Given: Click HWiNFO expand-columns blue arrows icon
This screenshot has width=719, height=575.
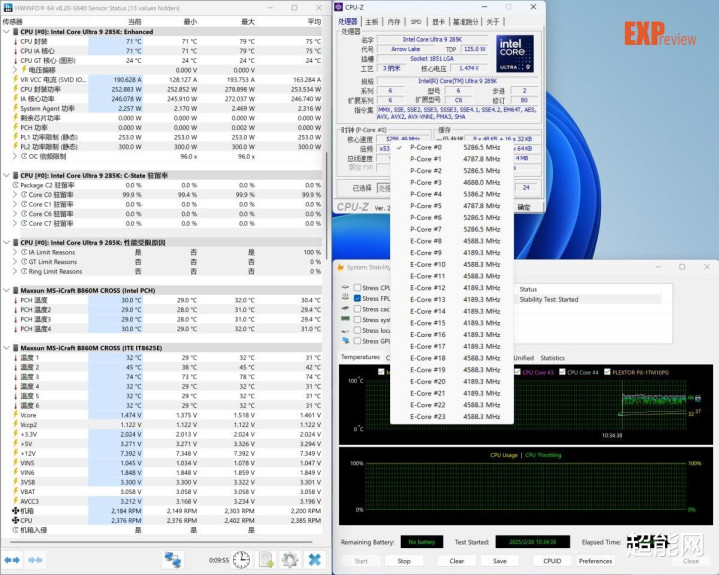Looking at the screenshot, I should point(12,560).
